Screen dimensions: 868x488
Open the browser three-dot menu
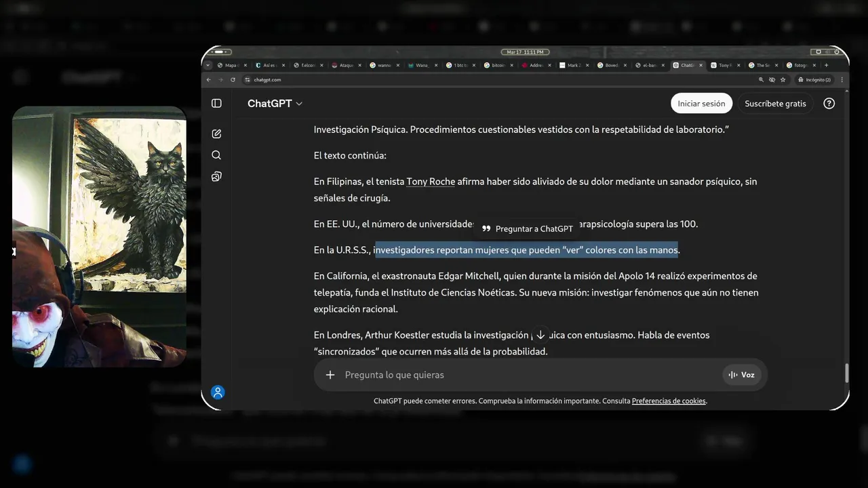[x=842, y=79]
